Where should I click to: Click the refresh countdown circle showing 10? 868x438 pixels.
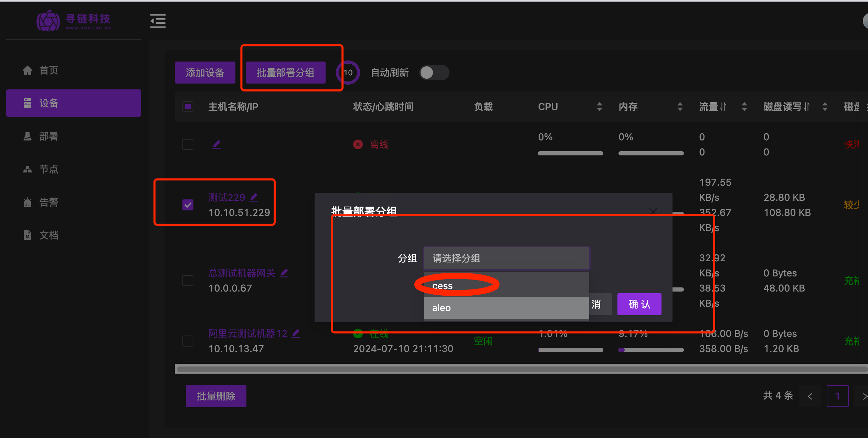tap(348, 73)
